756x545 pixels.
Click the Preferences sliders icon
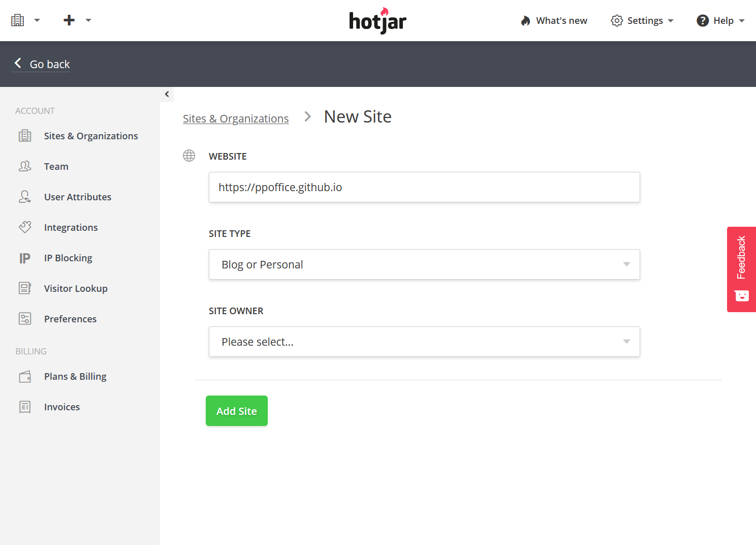tap(25, 319)
